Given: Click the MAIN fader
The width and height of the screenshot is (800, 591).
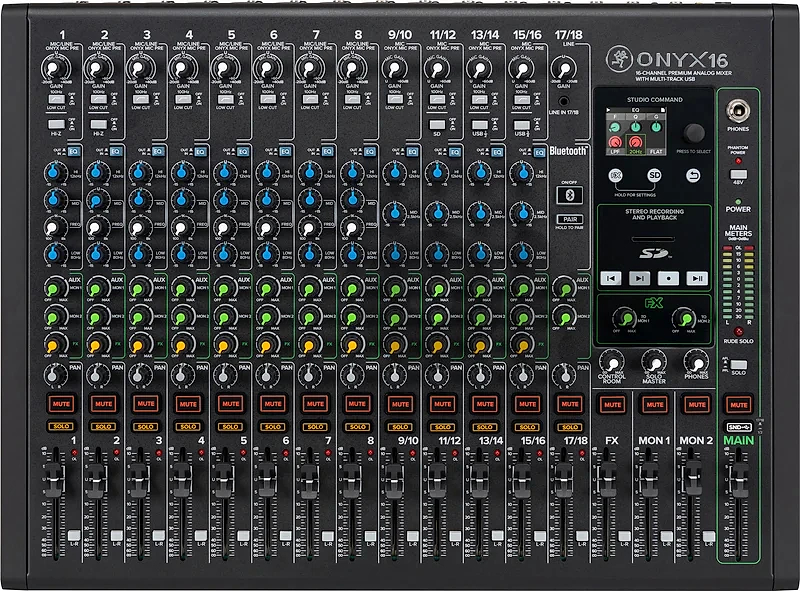Looking at the screenshot, I should click(739, 480).
